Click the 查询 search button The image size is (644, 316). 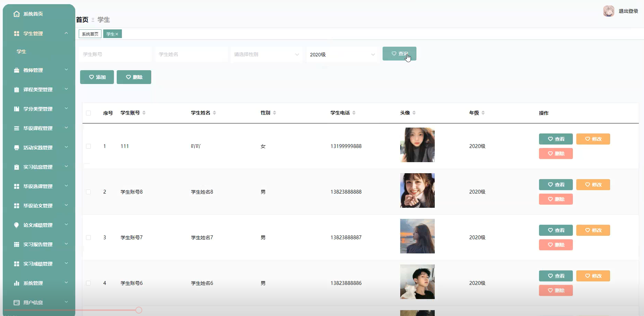[x=400, y=54]
